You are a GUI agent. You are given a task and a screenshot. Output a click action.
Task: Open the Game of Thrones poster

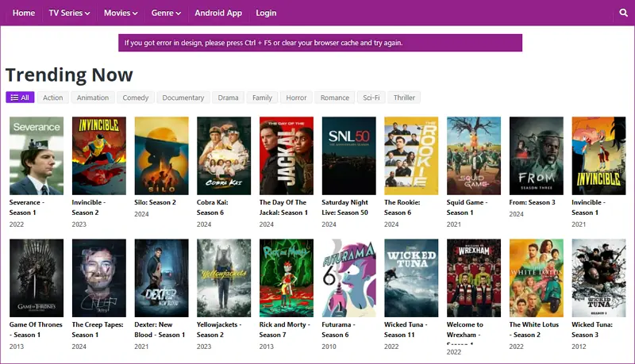point(37,278)
